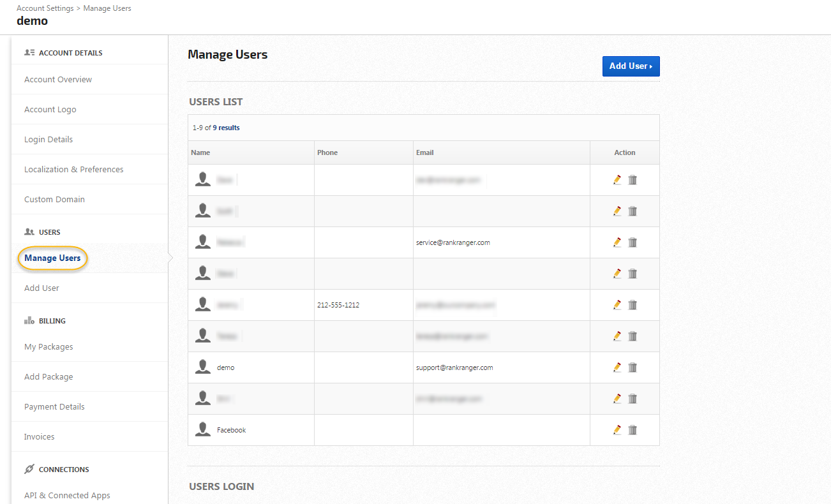831x504 pixels.
Task: Click the edit pencil for demo user
Action: coord(617,367)
